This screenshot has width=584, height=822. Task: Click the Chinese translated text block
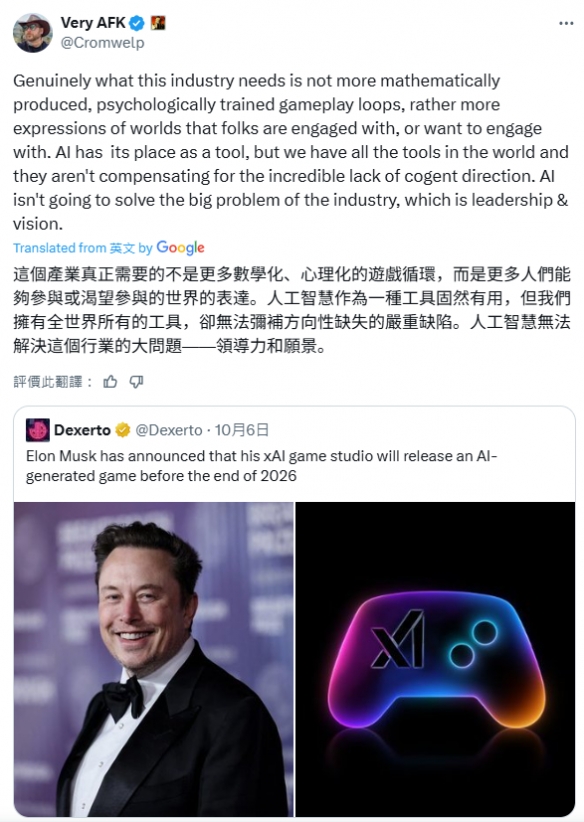pyautogui.click(x=291, y=310)
